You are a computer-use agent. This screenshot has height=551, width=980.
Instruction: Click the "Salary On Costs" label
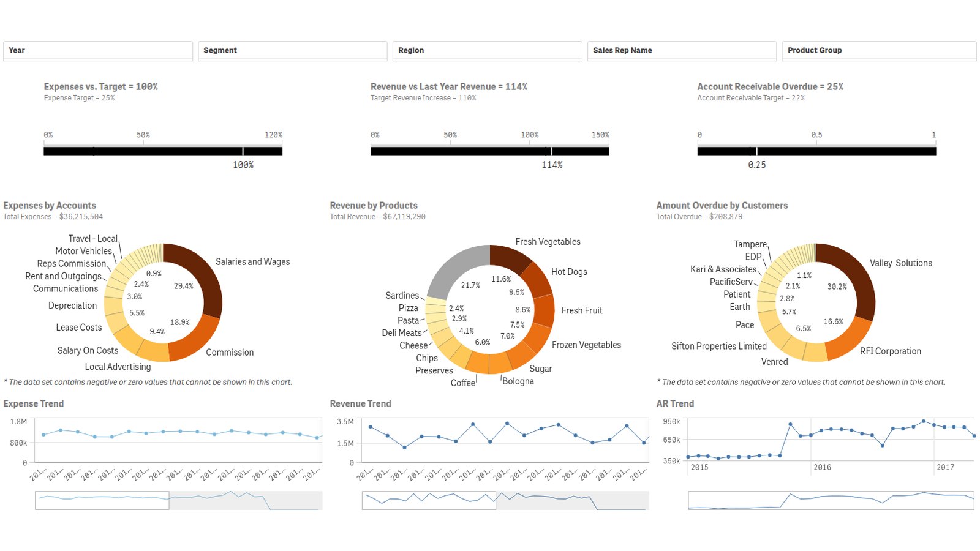tap(88, 351)
